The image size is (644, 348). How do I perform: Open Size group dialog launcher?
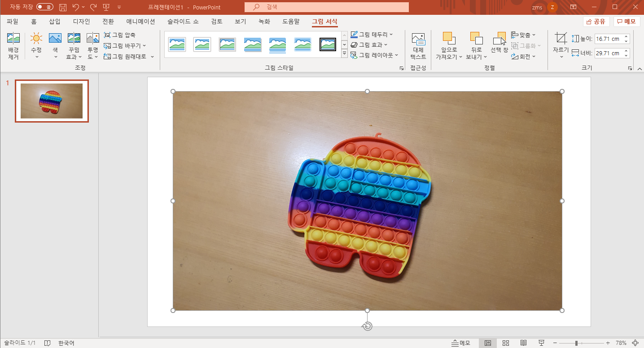(x=630, y=68)
